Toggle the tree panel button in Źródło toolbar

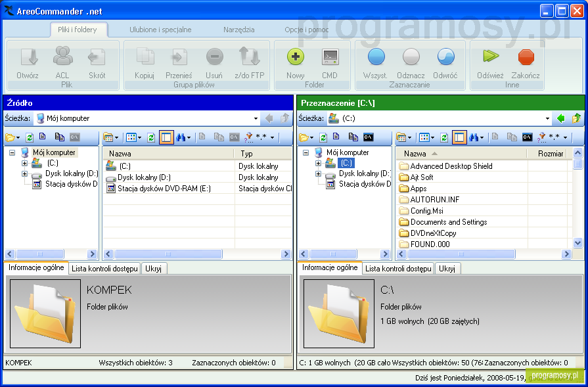click(166, 137)
